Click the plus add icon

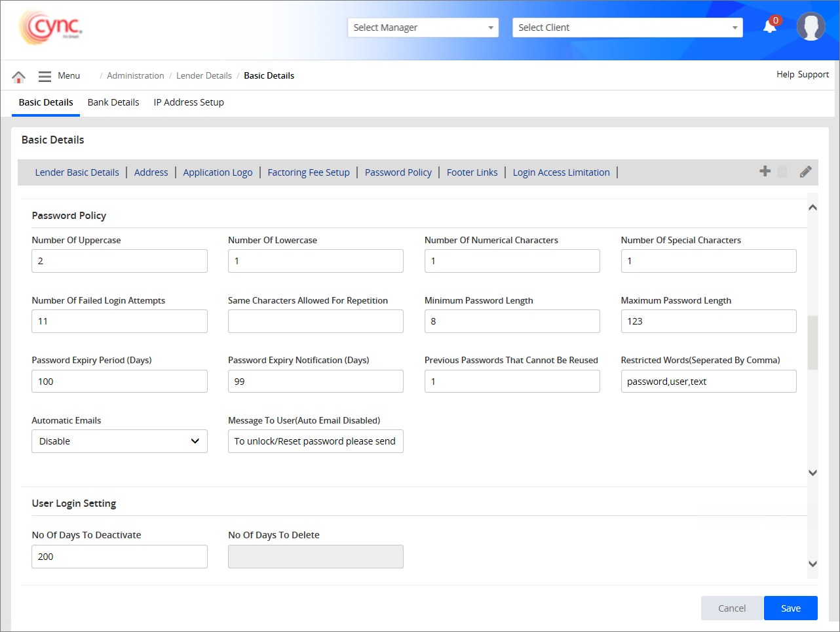click(765, 172)
